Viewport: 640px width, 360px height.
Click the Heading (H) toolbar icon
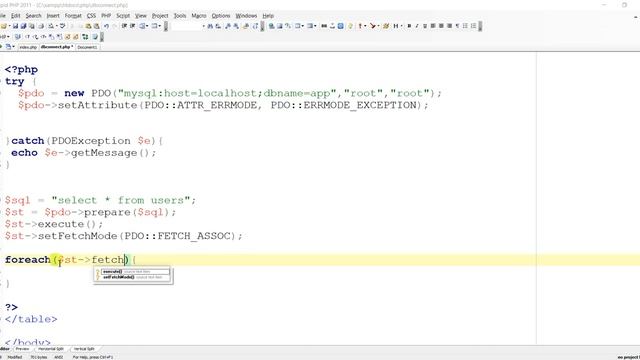coord(396,26)
